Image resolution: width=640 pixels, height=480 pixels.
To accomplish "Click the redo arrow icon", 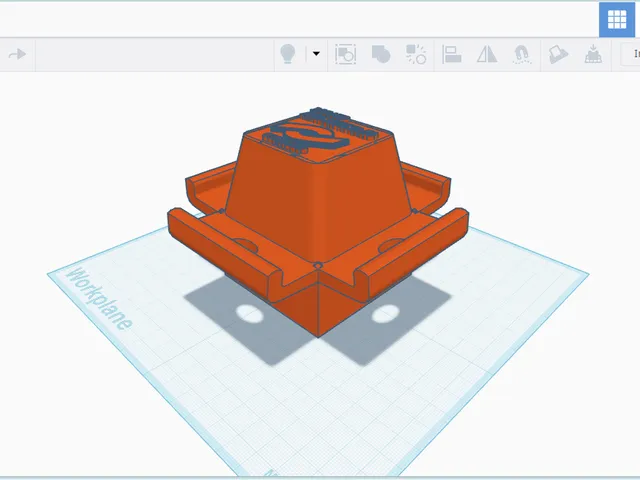I will (17, 54).
